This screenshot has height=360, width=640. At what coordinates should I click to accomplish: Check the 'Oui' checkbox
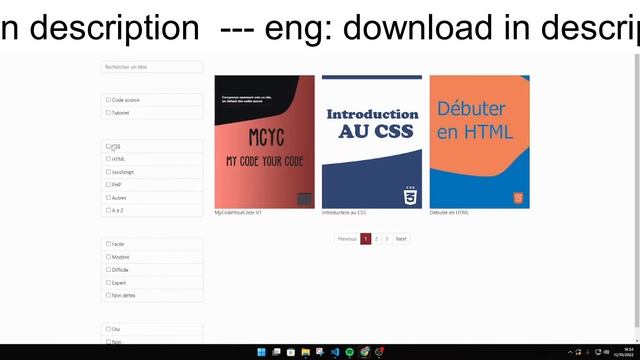point(108,329)
